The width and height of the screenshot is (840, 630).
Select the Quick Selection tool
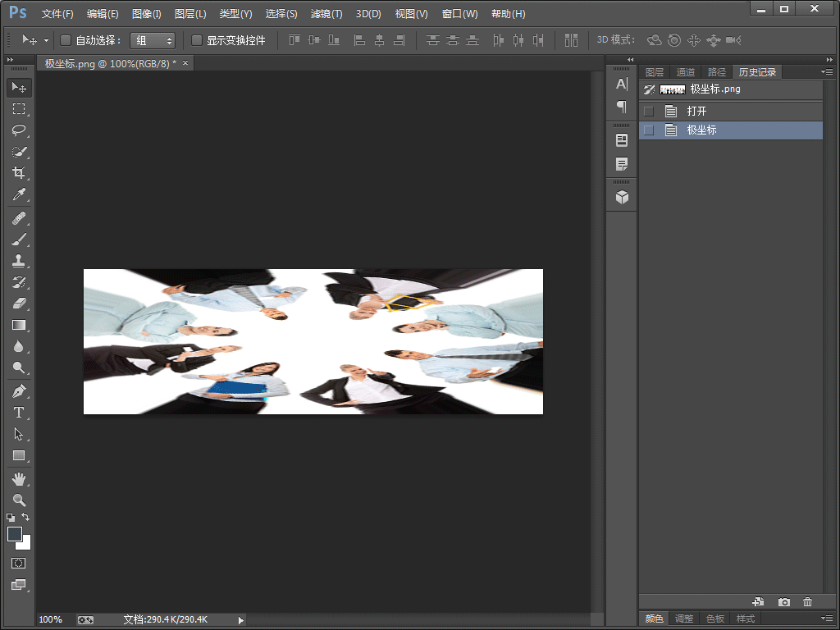tap(19, 152)
